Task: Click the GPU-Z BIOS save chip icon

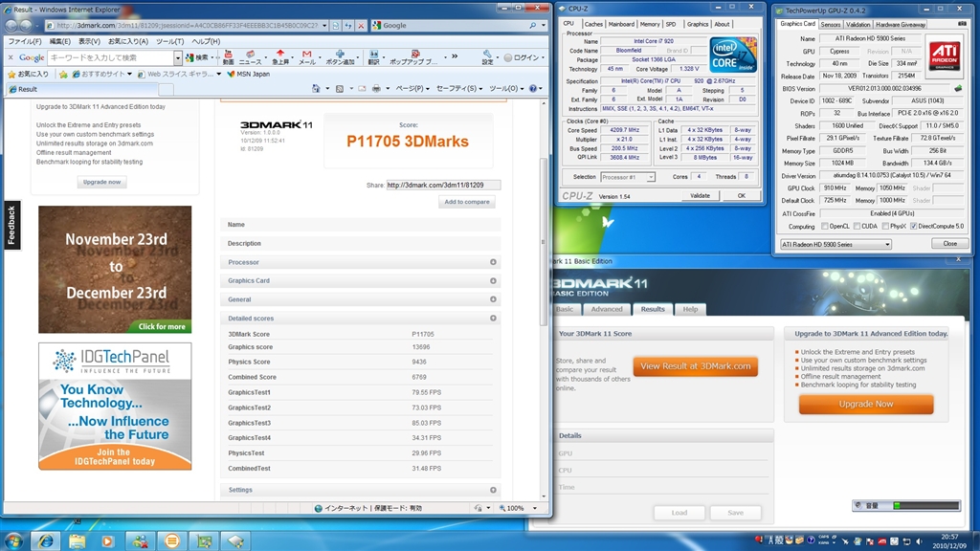Action: coord(957,89)
